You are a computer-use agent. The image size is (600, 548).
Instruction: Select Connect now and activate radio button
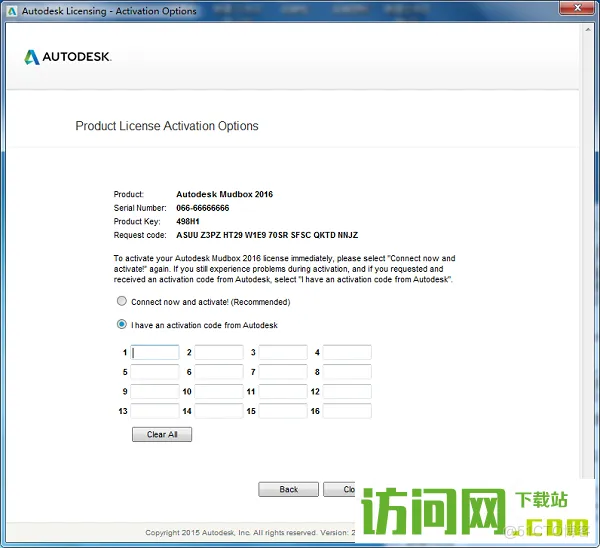pos(122,301)
